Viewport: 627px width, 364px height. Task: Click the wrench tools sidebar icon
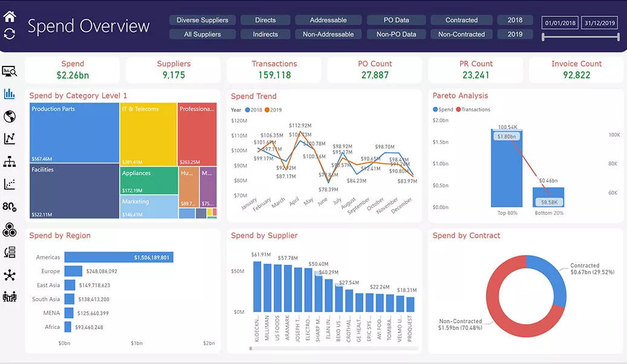[10, 275]
